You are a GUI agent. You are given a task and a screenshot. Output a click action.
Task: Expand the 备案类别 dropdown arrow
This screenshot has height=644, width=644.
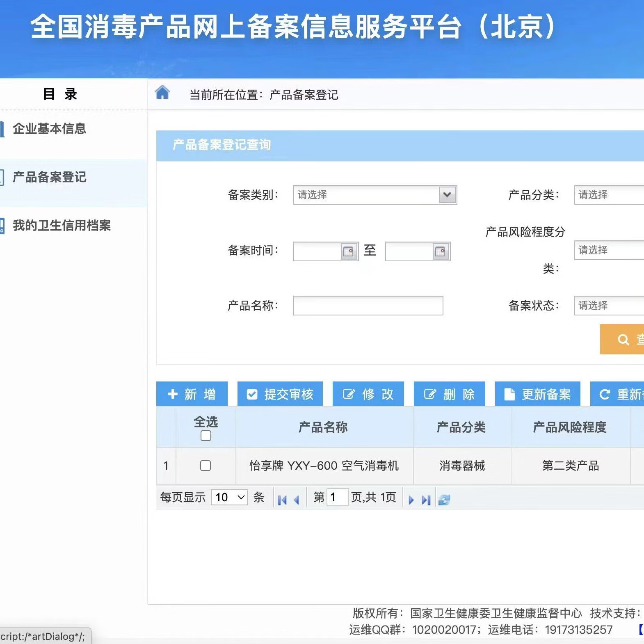[x=447, y=195]
